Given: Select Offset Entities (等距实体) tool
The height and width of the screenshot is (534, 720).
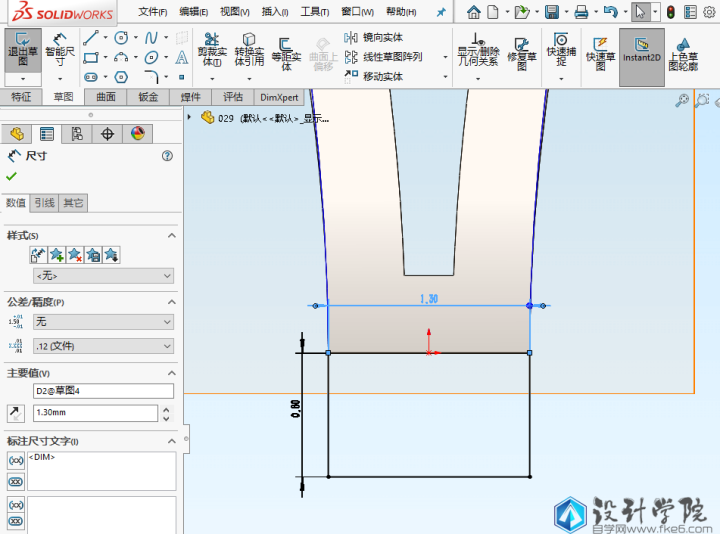Looking at the screenshot, I should click(x=286, y=52).
